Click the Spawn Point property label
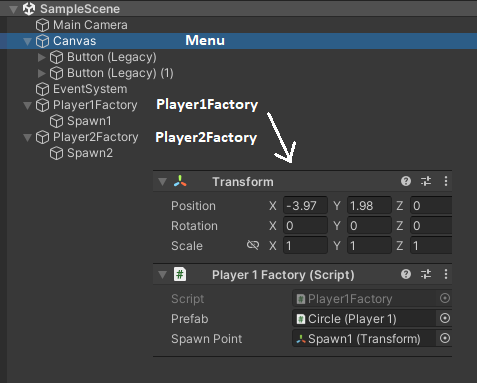This screenshot has width=477, height=383. click(x=207, y=339)
